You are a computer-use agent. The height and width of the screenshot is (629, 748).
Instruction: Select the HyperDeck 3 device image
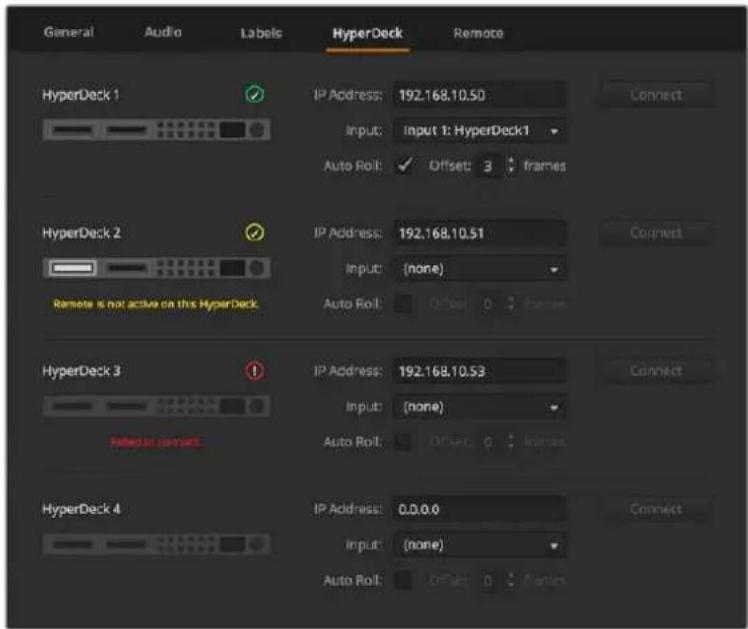pyautogui.click(x=156, y=406)
